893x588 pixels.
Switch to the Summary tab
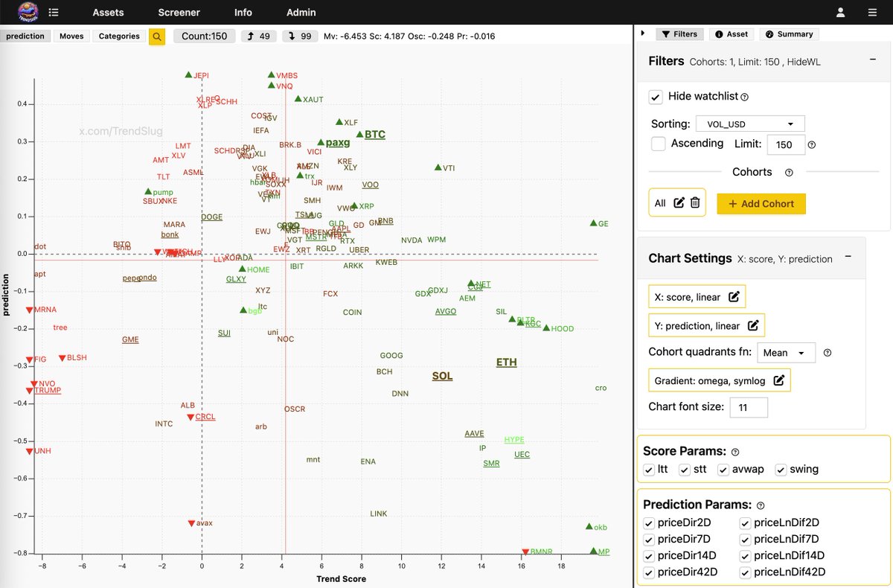click(x=789, y=34)
